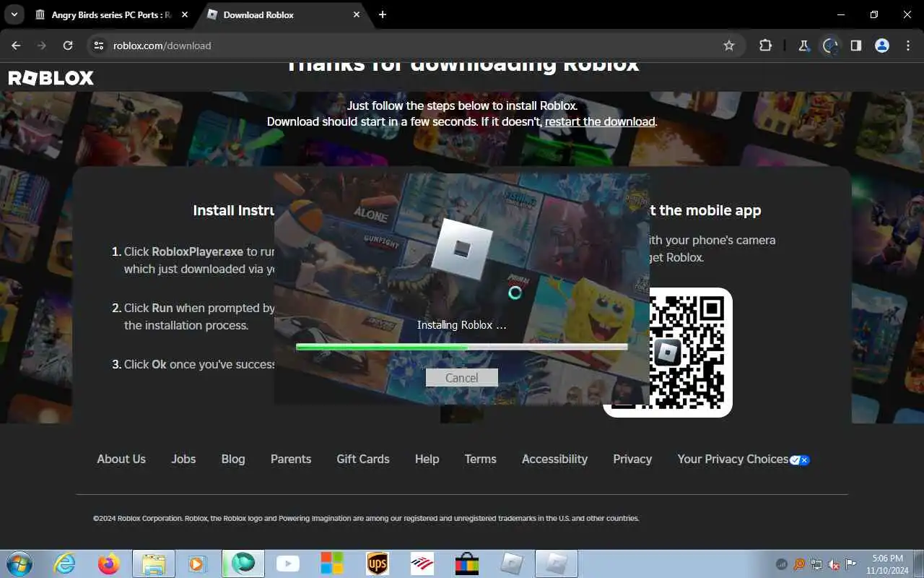Open Windows Media Player taskbar icon

click(x=198, y=564)
